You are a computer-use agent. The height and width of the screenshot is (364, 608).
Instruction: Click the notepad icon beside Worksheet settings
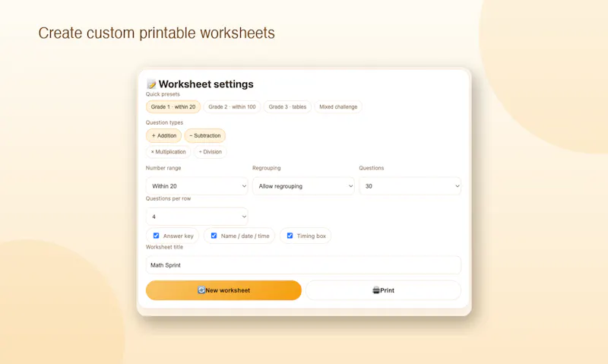151,84
